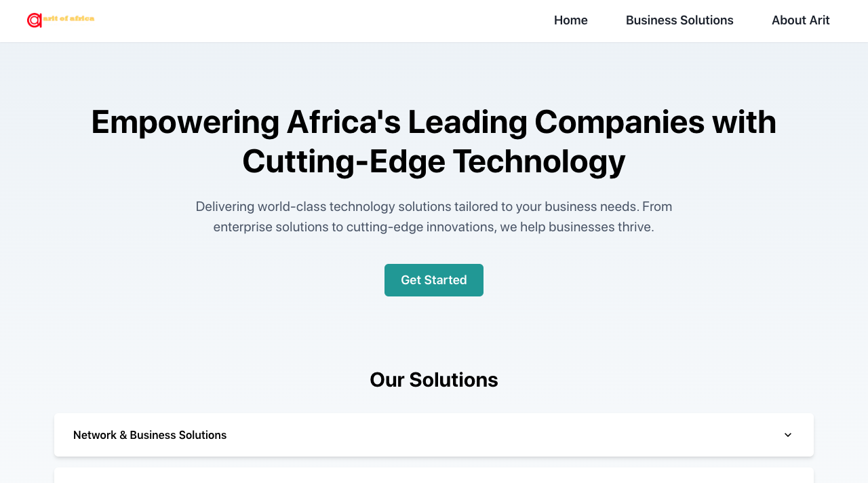Click the 'cutting-edge innovations' phrase in description

[420, 227]
